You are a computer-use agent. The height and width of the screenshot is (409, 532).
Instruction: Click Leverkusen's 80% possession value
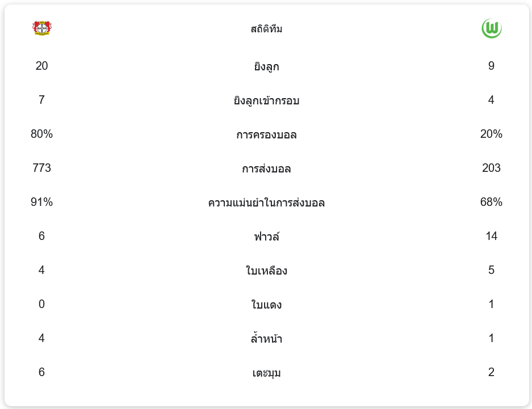41,134
